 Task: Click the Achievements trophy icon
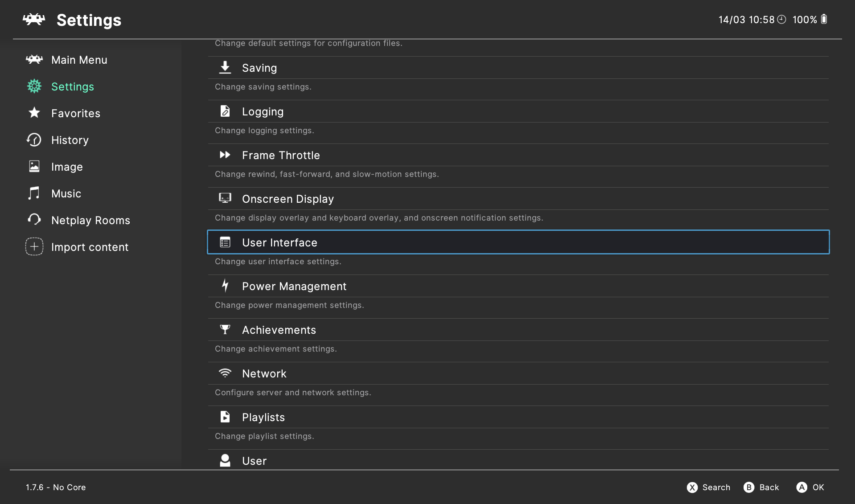(x=225, y=329)
